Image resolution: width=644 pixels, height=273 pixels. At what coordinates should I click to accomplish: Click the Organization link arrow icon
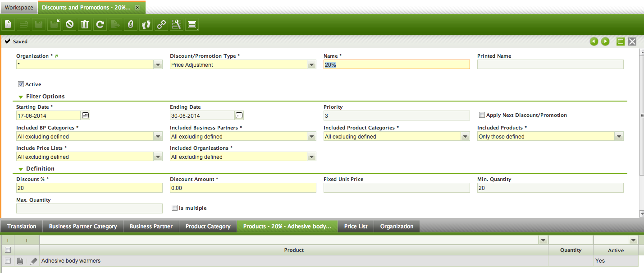[57, 56]
